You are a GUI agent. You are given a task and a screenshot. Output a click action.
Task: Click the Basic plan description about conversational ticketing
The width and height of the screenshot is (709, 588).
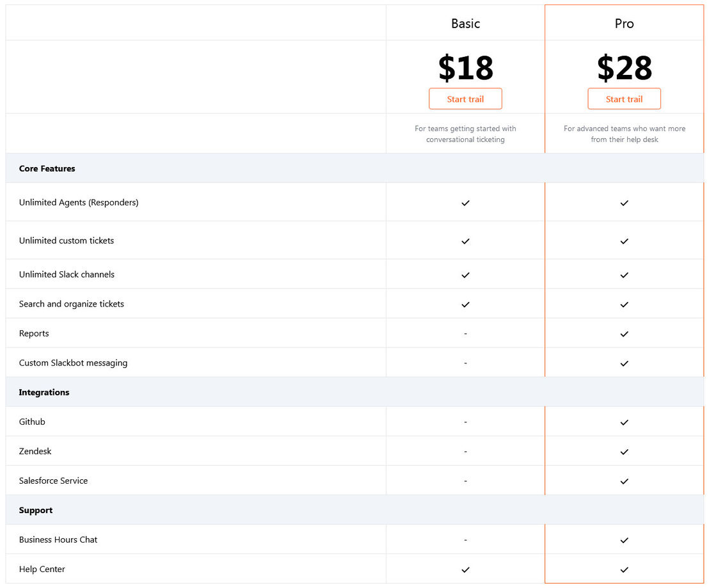pos(465,134)
